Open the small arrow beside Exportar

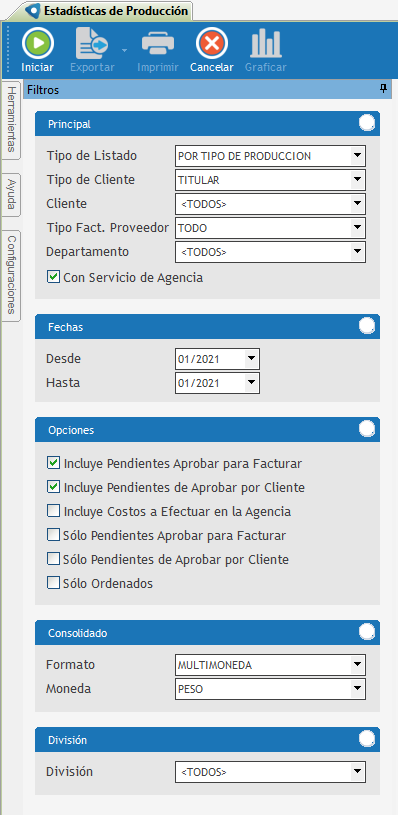coord(125,50)
